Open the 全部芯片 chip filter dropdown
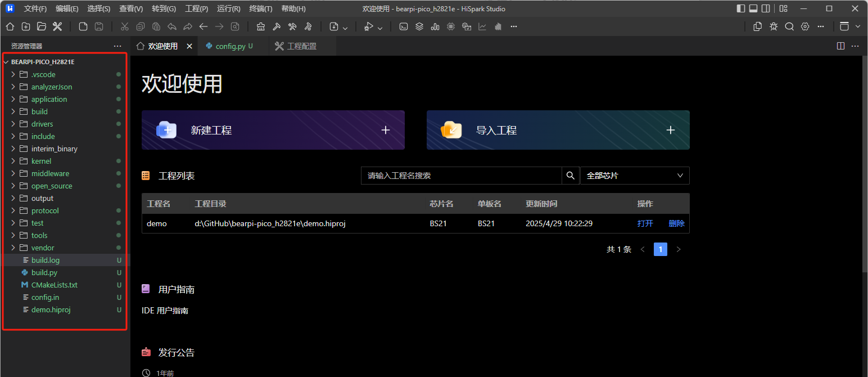Screen dimensions: 868x377 pyautogui.click(x=635, y=176)
